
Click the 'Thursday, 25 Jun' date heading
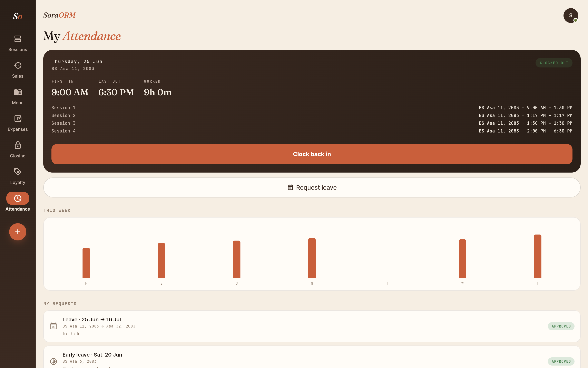coord(77,61)
